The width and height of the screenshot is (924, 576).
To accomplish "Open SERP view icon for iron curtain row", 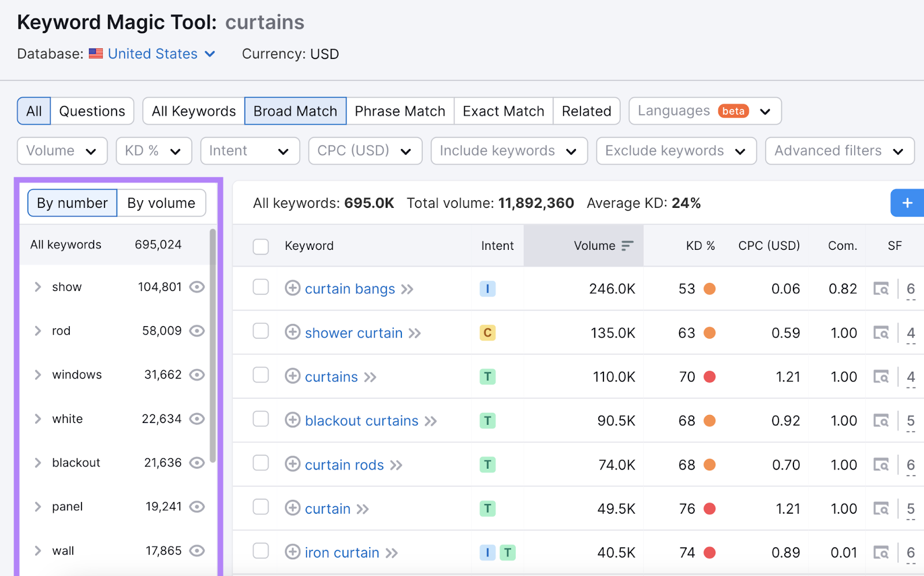I will point(881,553).
